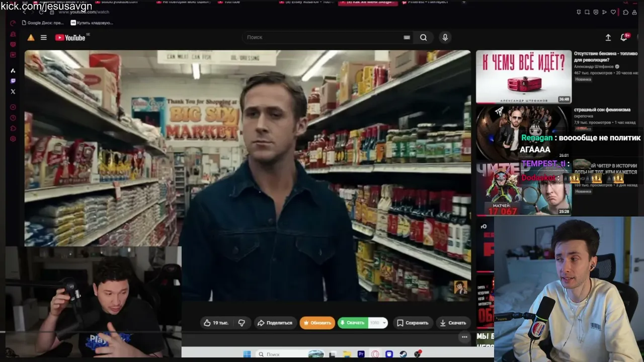Open the Александр Штефанов channel link
This screenshot has width=644, height=362.
(594, 66)
